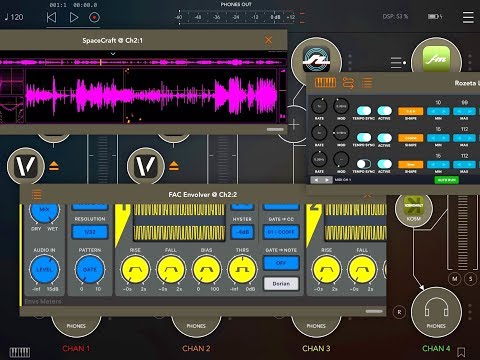Viewport: 480px width, 360px height.
Task: Open Gate to CC selector
Action: [281, 232]
